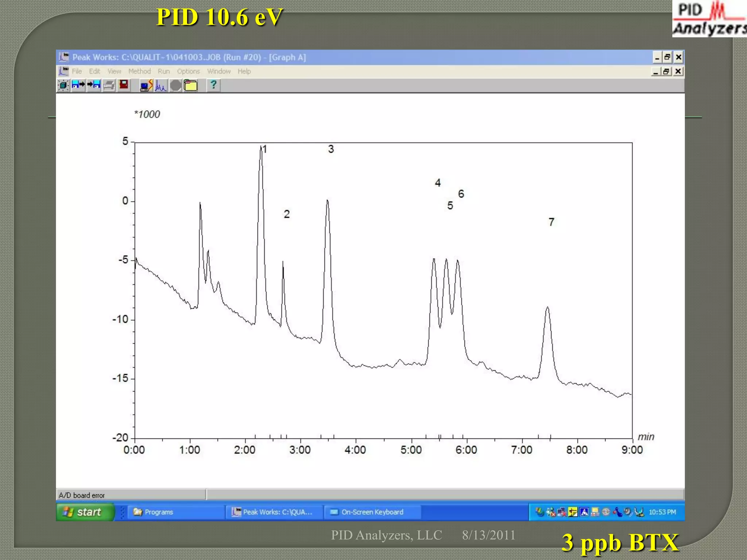
Task: Click peak label 7 on the chromatogram
Action: tap(551, 222)
